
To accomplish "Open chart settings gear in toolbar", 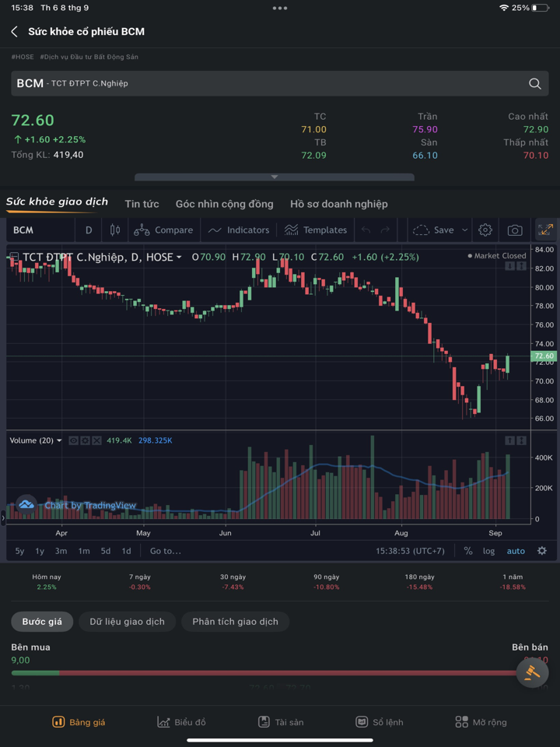I will click(485, 230).
